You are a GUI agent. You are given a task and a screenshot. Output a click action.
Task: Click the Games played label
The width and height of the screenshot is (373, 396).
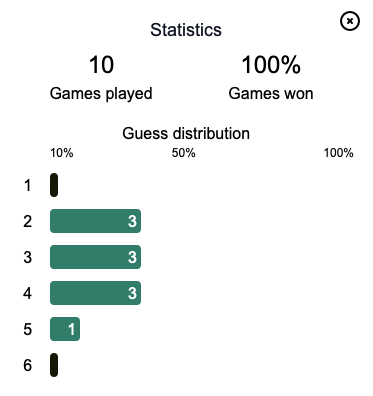pyautogui.click(x=101, y=94)
